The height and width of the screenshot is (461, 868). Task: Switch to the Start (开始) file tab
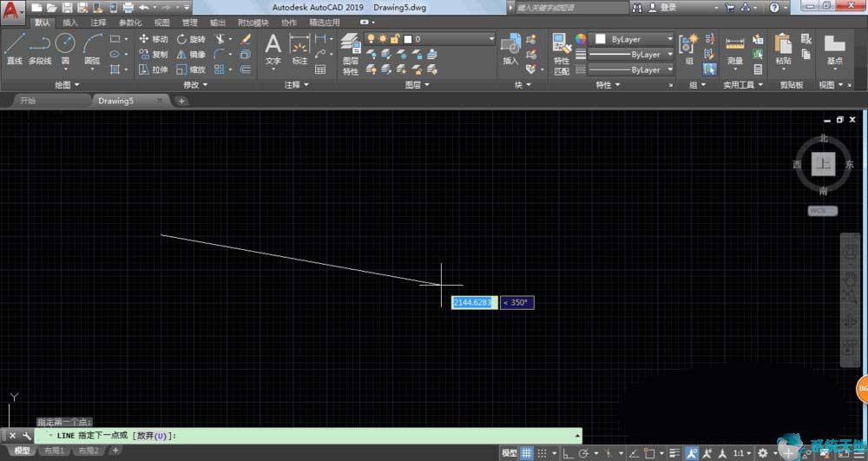pos(49,101)
